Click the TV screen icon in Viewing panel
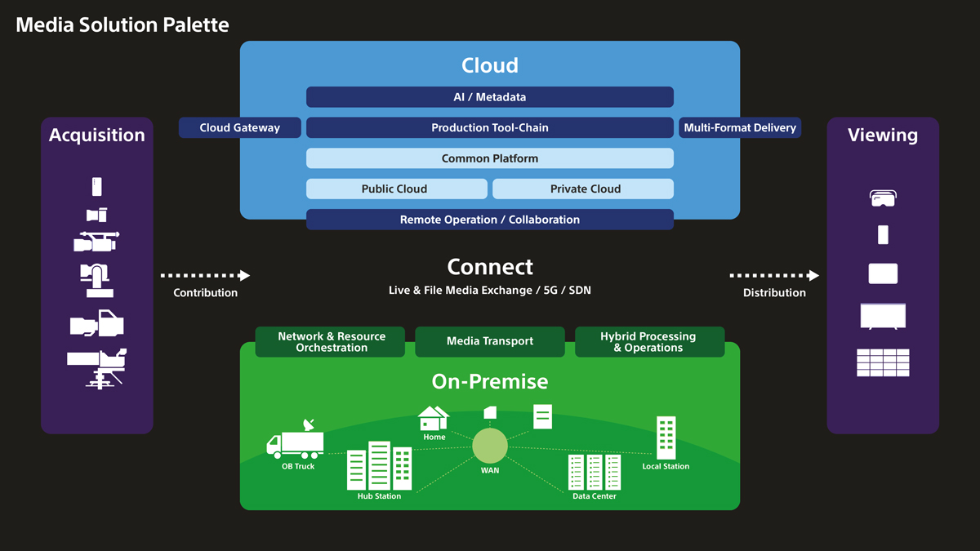 pyautogui.click(x=883, y=316)
